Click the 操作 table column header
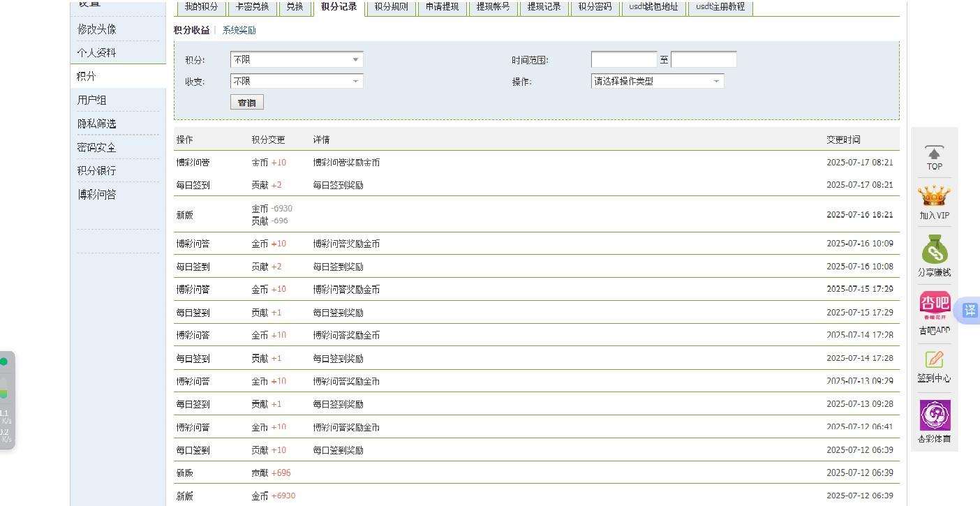This screenshot has height=506, width=980. tap(185, 140)
